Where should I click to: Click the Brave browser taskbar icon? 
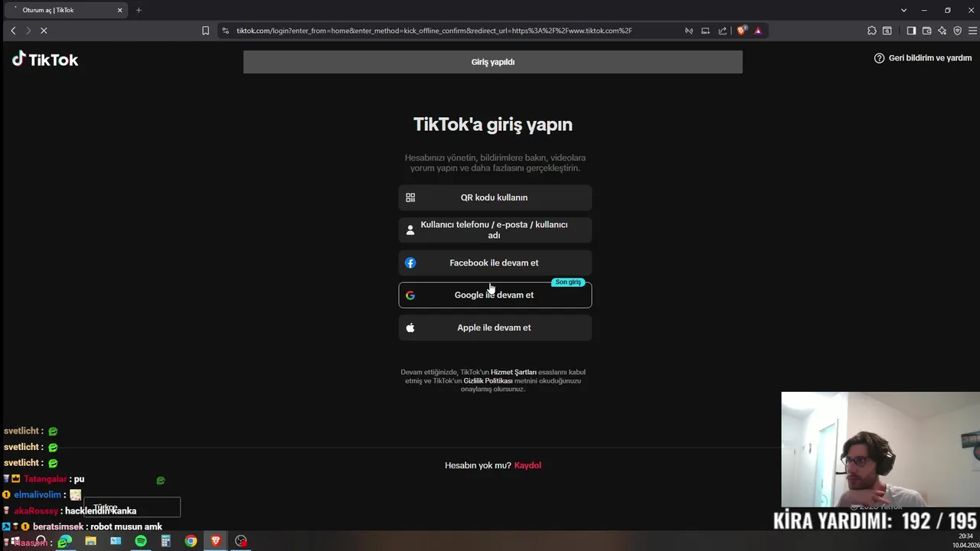coord(216,541)
